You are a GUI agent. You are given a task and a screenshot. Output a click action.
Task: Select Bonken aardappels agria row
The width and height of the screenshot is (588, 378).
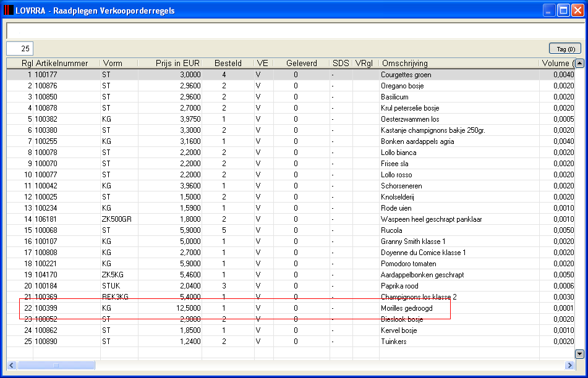coord(291,141)
